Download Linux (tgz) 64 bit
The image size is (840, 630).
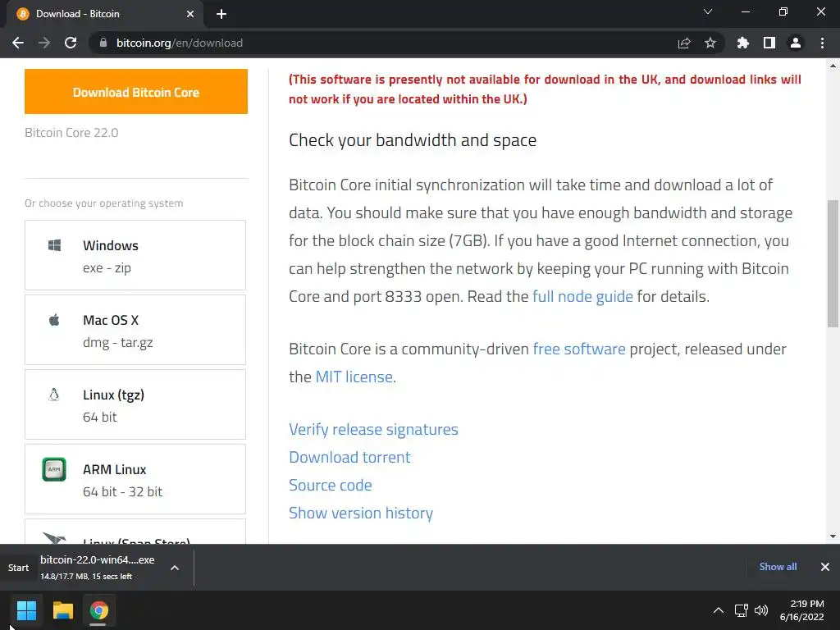99,417
